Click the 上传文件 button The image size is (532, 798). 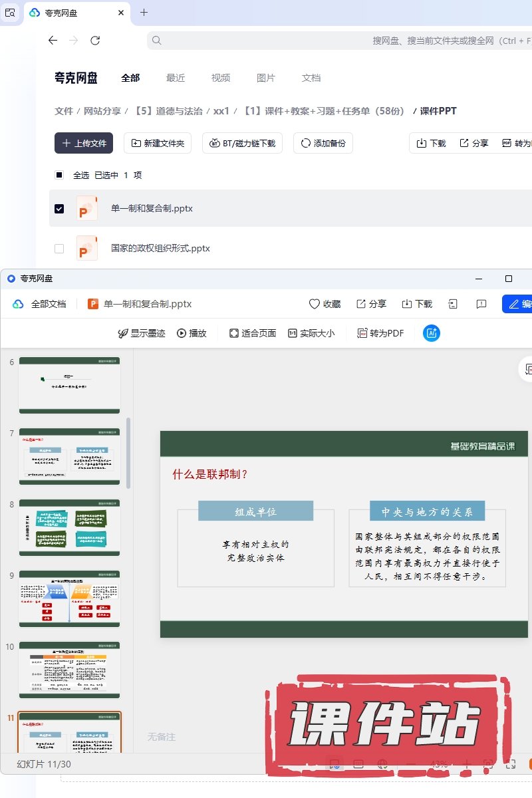[84, 143]
